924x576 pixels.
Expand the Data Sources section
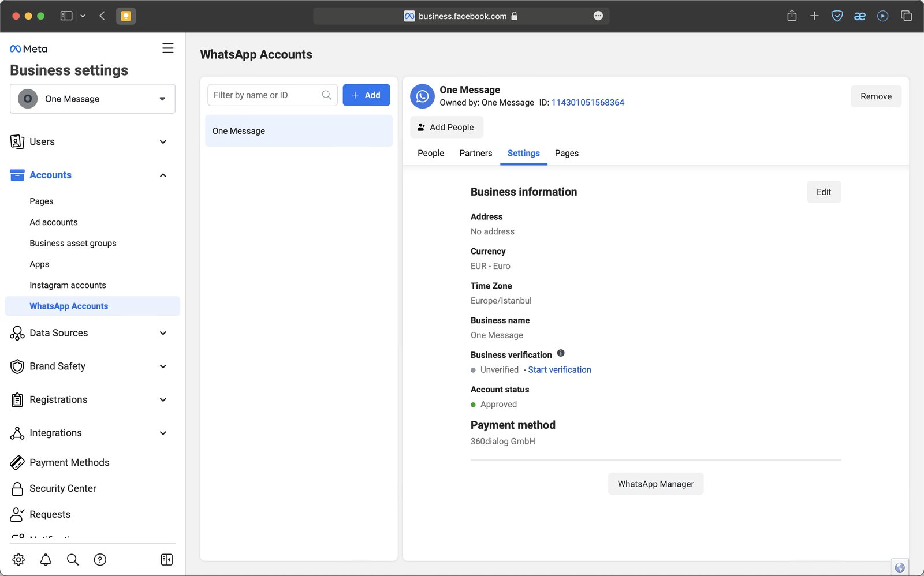click(x=92, y=333)
